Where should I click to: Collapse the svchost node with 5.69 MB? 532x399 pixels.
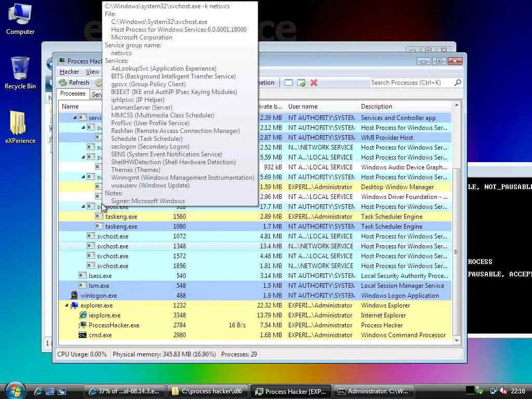pyautogui.click(x=83, y=177)
